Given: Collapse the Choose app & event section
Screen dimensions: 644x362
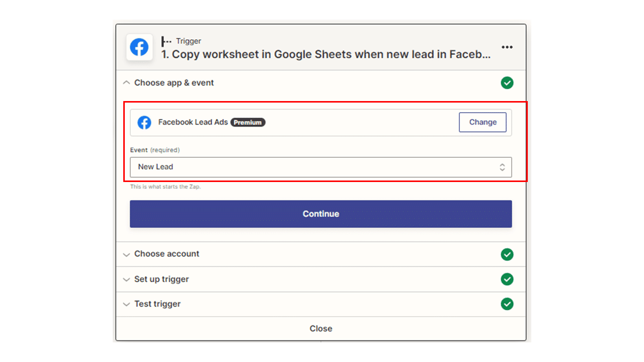Looking at the screenshot, I should pos(126,83).
